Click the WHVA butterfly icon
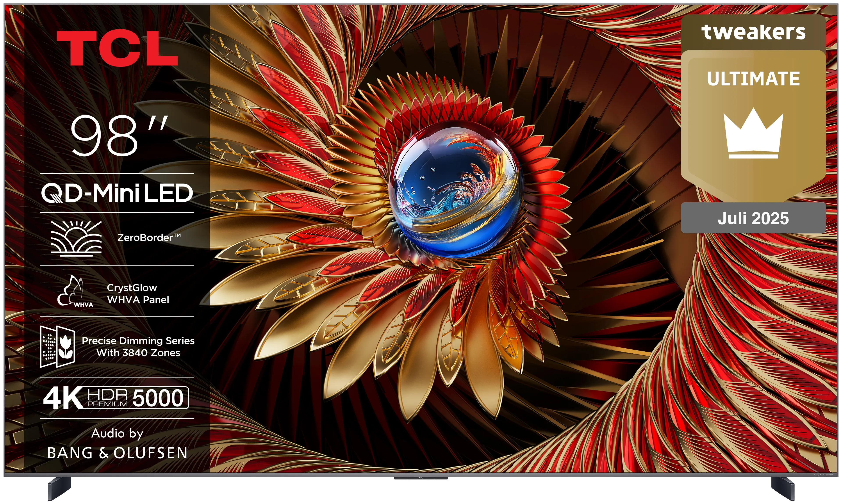 (75, 291)
